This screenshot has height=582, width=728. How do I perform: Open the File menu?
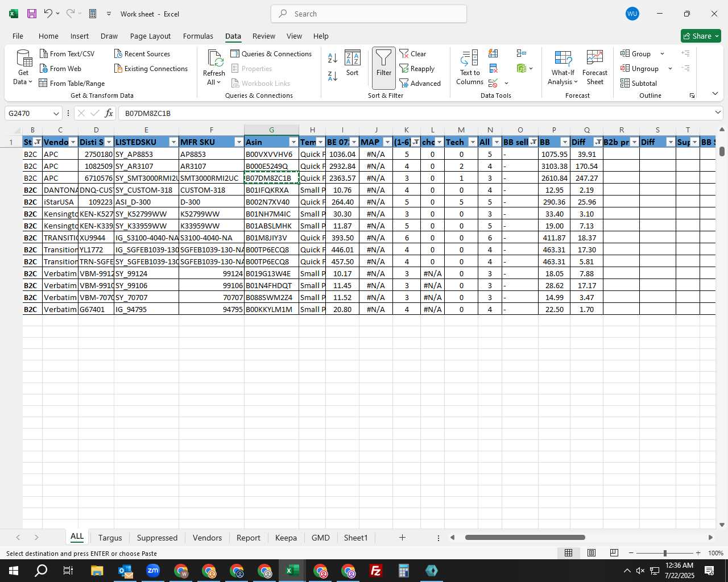18,36
